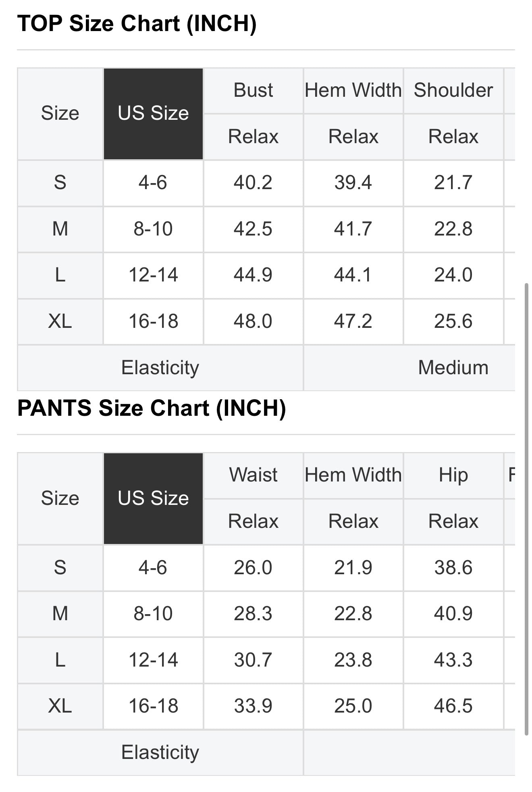Click the 40.2 bust value for size S
This screenshot has width=532, height=792.
pos(253,183)
